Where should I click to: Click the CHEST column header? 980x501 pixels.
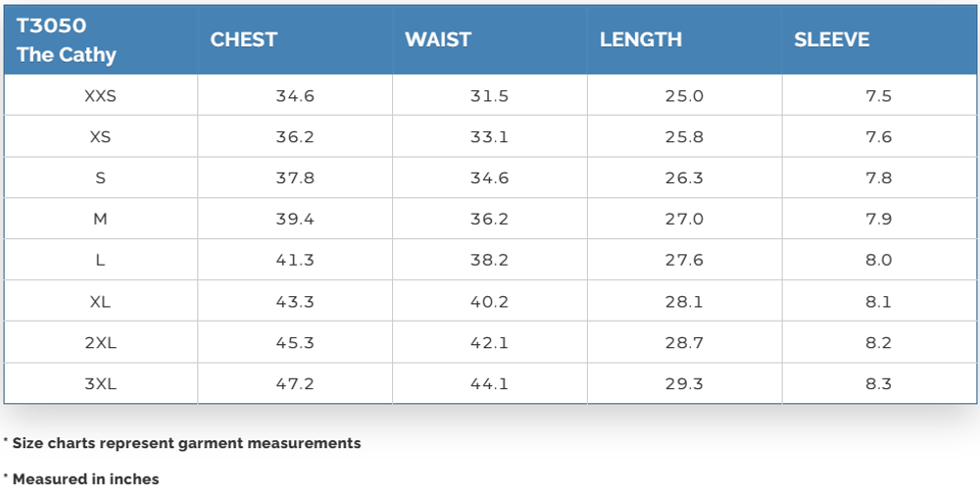[244, 40]
